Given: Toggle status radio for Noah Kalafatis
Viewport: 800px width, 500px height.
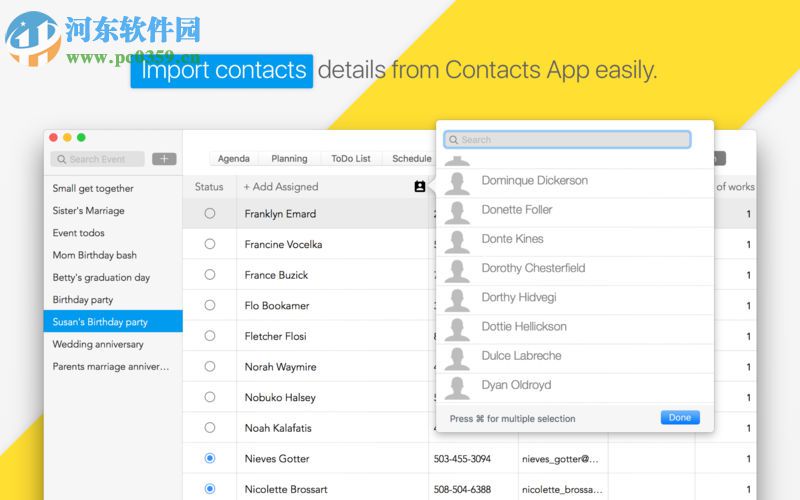Looking at the screenshot, I should pyautogui.click(x=210, y=428).
